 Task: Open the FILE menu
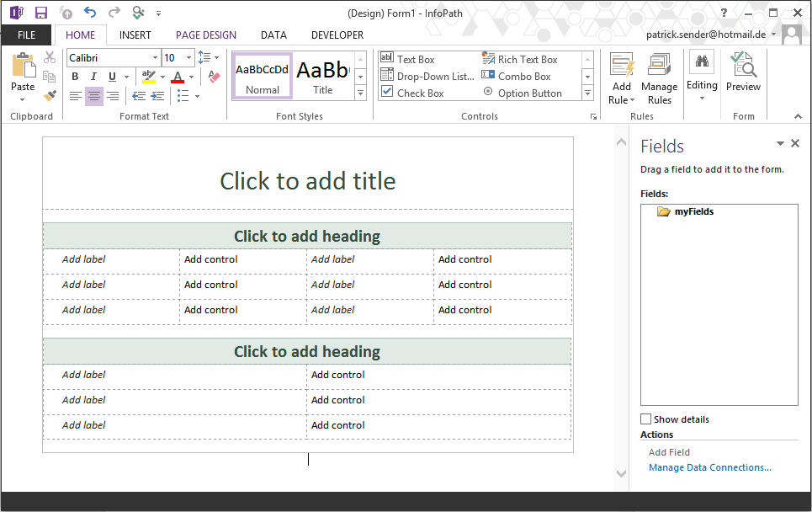coord(26,35)
